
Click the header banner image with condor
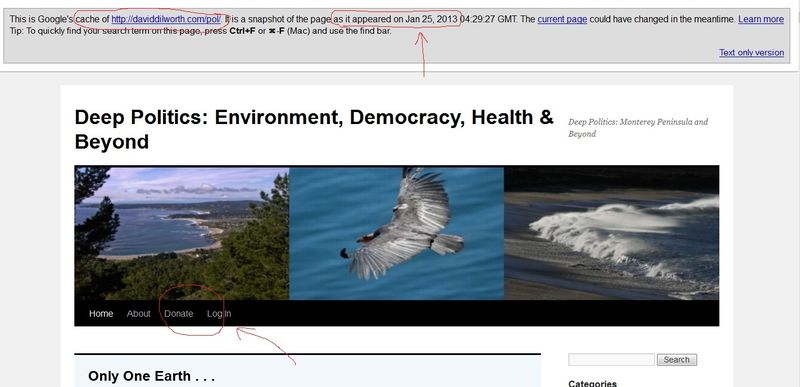click(x=396, y=233)
